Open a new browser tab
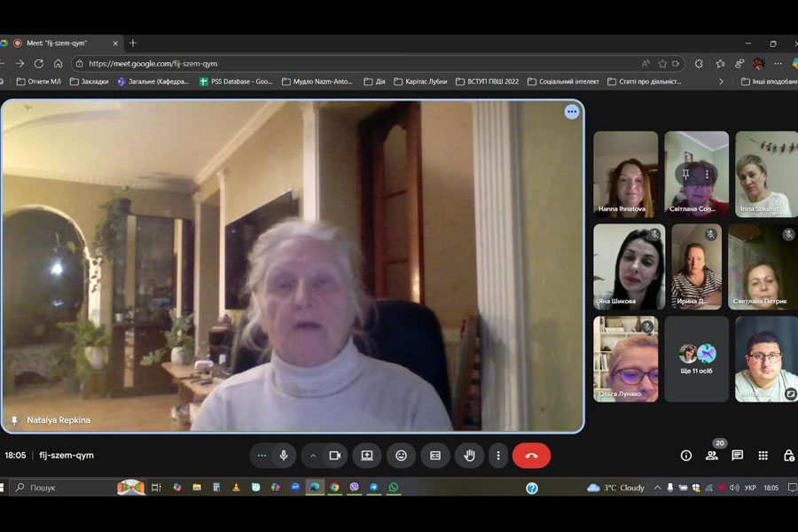This screenshot has height=532, width=798. click(133, 43)
